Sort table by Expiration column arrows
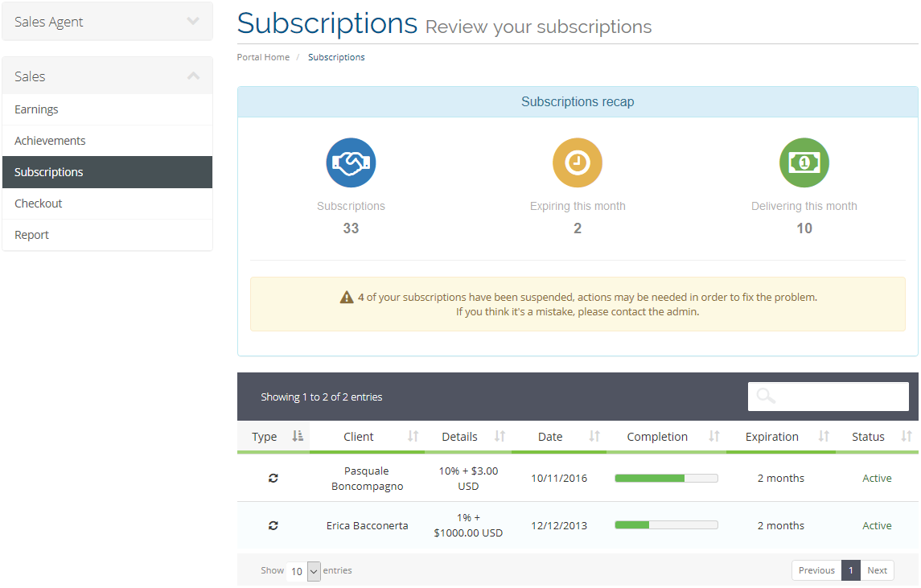Viewport: 921px width, 588px height. [x=824, y=436]
